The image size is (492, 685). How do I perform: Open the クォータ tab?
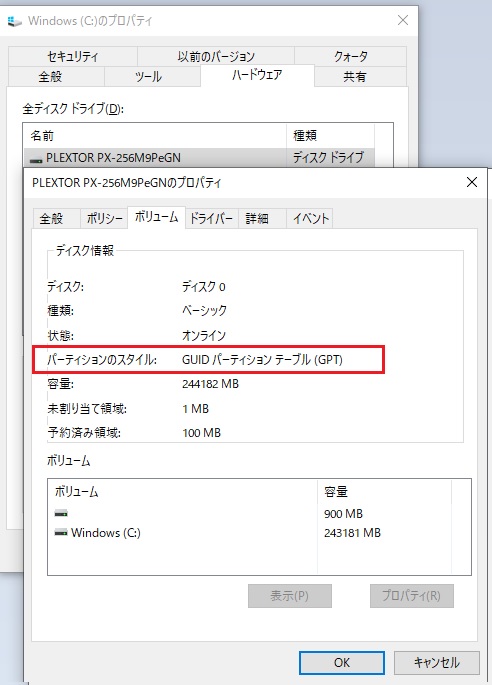351,56
